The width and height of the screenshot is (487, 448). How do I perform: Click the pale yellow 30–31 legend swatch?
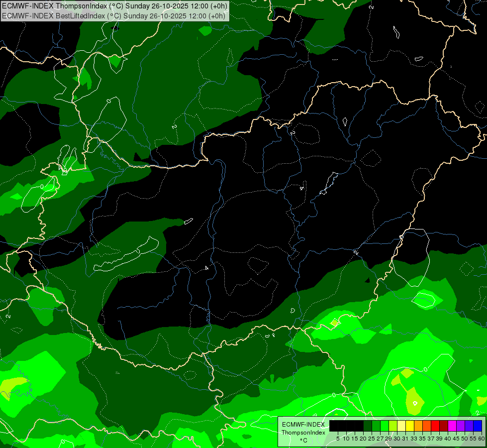coord(401,426)
